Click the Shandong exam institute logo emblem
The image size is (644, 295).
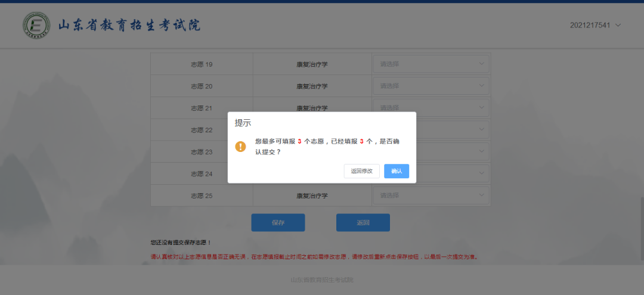(36, 26)
